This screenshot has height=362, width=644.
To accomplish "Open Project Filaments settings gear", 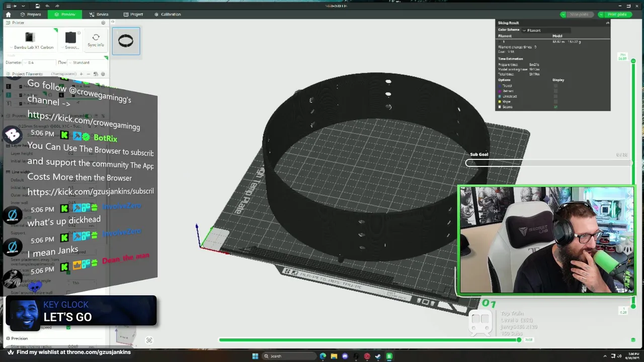I will (103, 74).
